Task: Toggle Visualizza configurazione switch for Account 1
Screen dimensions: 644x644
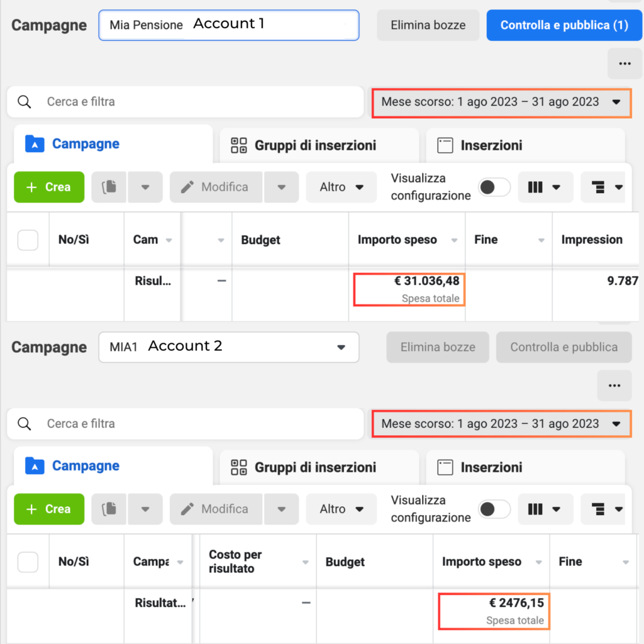Action: click(x=494, y=187)
